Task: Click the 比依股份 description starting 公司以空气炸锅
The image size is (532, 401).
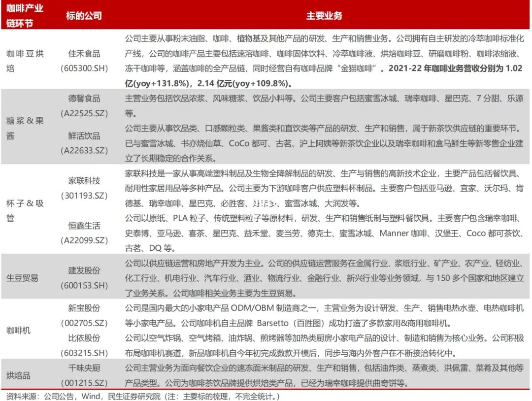Action: 324,338
